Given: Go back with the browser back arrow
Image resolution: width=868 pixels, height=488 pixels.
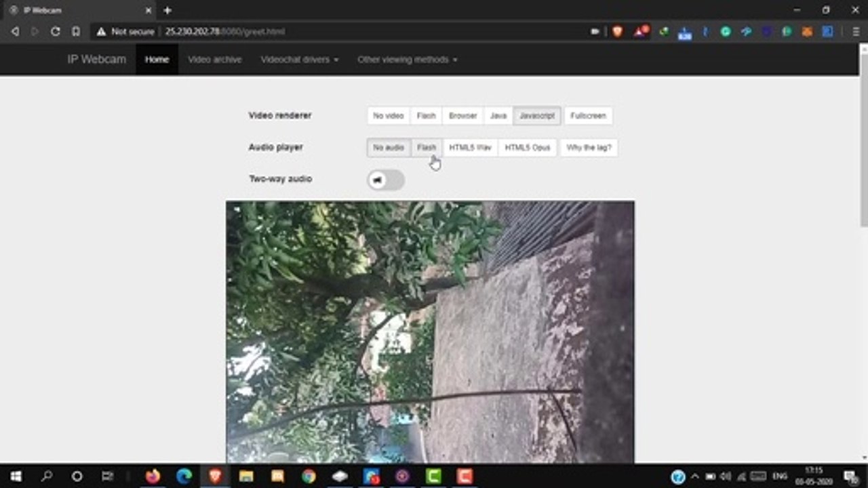Looking at the screenshot, I should tap(15, 31).
